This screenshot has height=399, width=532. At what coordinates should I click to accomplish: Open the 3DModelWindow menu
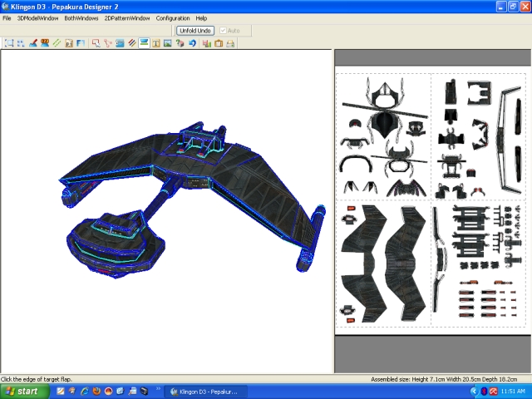pos(37,18)
